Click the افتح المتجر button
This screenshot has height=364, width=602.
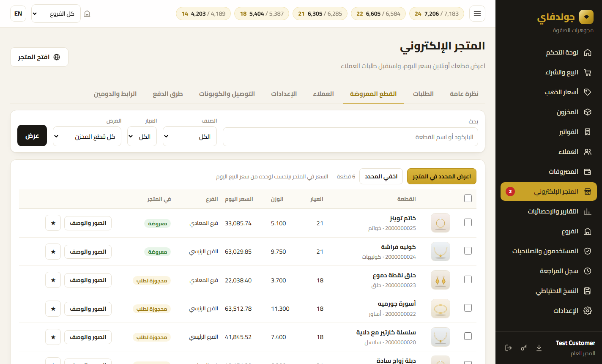39,57
